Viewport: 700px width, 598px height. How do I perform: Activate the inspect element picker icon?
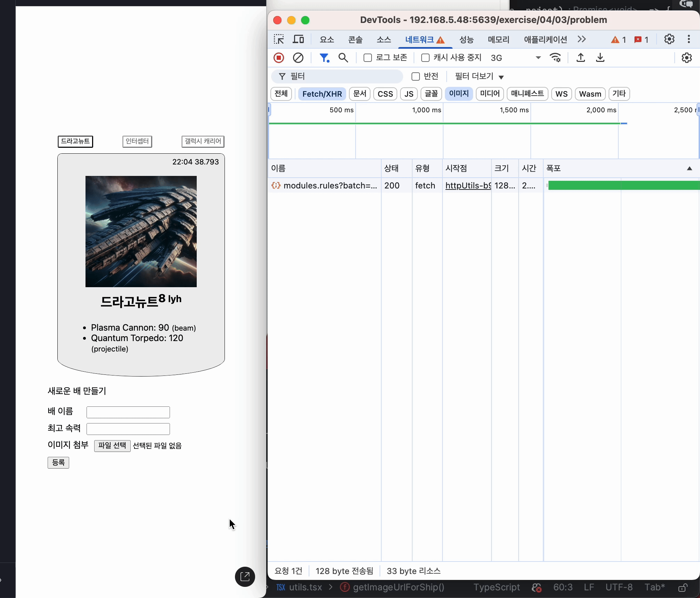coord(279,39)
